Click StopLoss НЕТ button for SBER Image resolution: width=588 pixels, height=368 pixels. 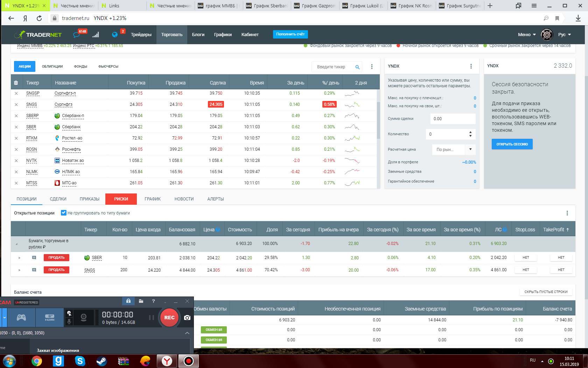[x=526, y=258]
